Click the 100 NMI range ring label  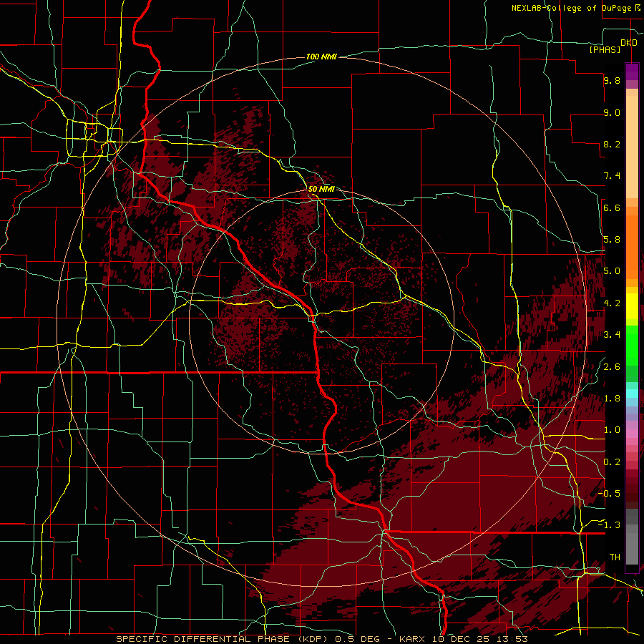click(x=321, y=57)
